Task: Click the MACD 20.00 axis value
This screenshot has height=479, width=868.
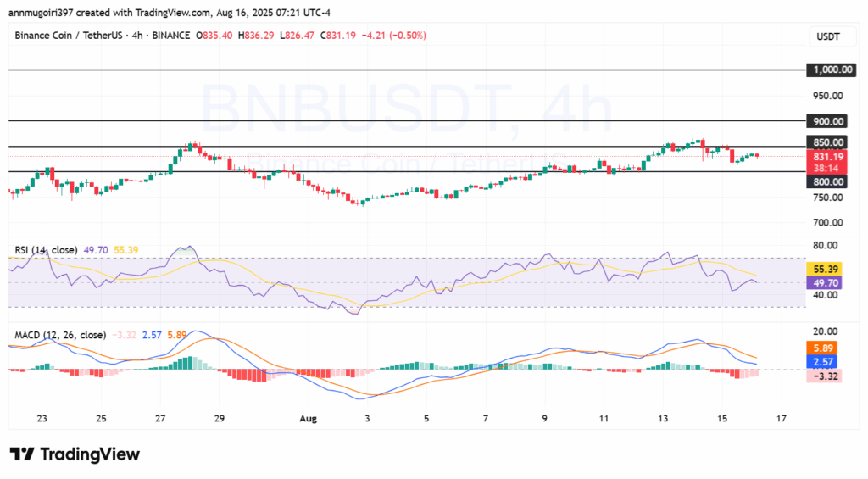Action: coord(824,331)
